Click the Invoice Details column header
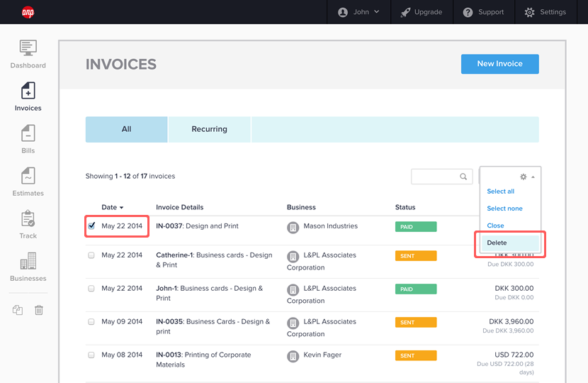Viewport: 588px width, 383px height. click(180, 207)
